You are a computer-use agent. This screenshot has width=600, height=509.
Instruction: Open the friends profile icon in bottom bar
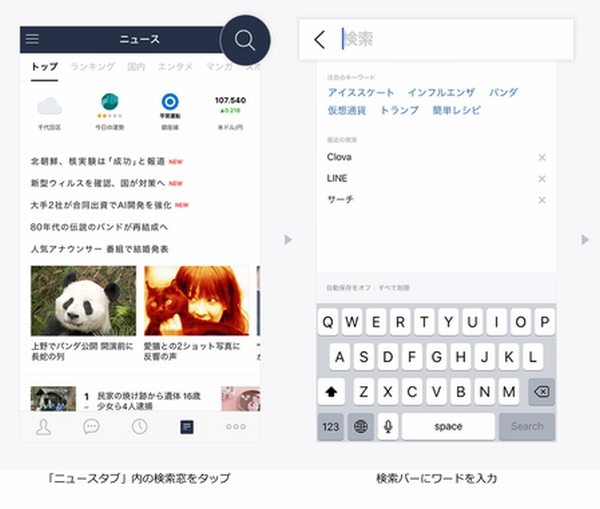coord(43,426)
